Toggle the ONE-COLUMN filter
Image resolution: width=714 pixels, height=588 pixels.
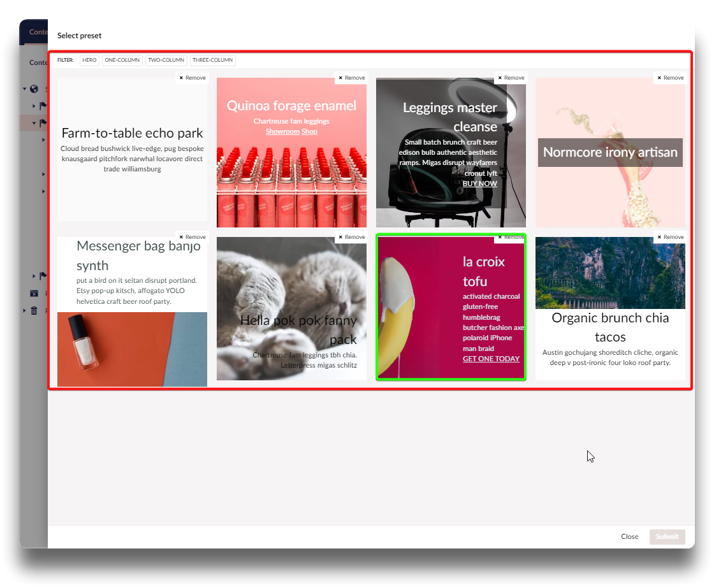tap(122, 61)
